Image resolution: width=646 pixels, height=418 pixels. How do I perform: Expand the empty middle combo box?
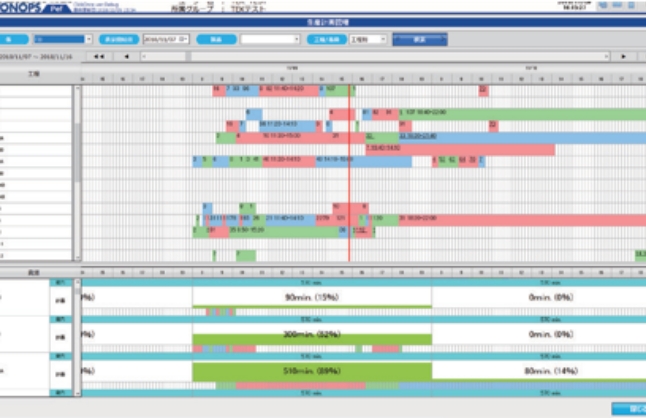270,39
